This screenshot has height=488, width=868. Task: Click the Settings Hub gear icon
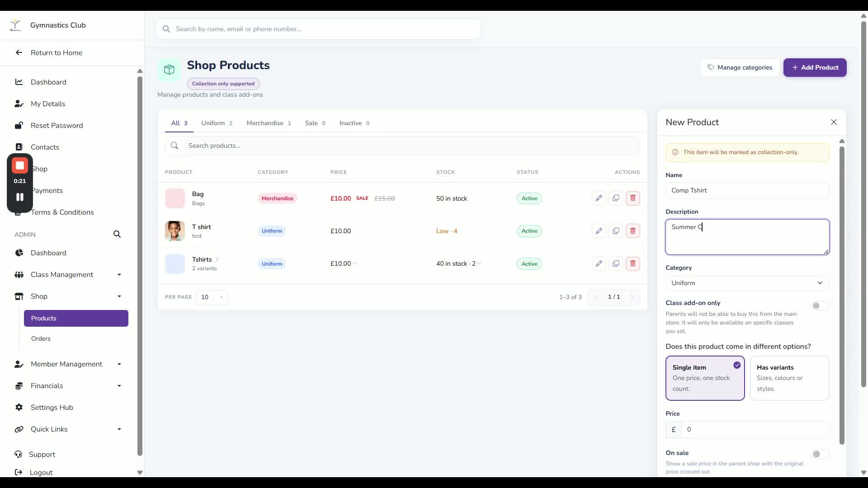tap(19, 407)
